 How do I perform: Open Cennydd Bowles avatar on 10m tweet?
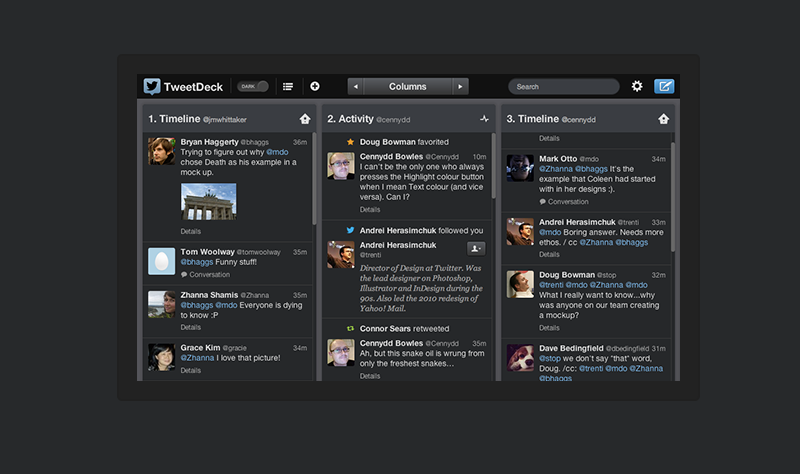[341, 166]
